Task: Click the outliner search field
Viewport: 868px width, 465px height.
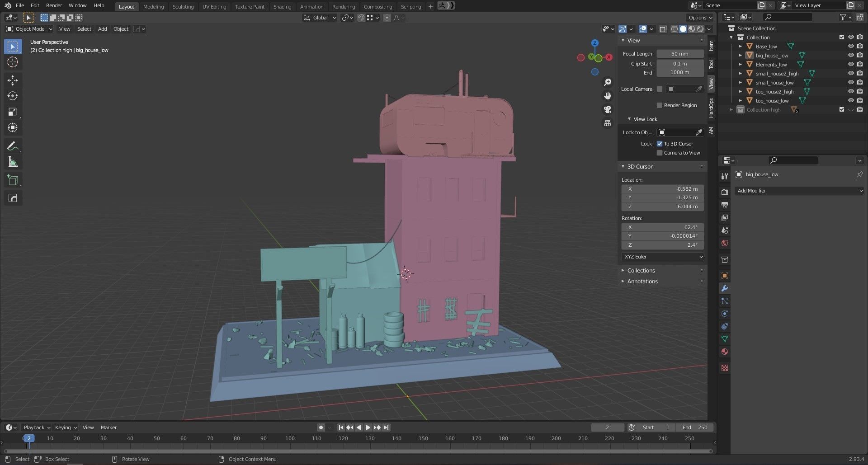Action: pyautogui.click(x=787, y=17)
